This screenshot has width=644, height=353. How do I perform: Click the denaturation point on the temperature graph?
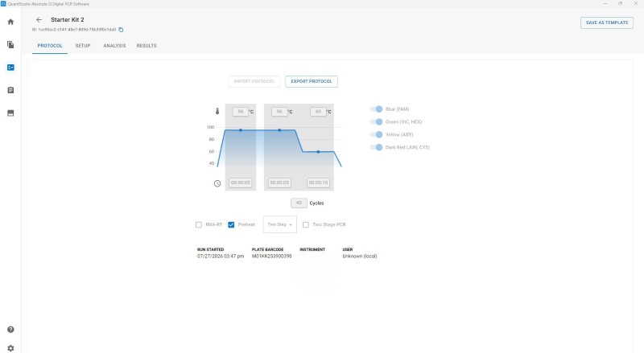click(x=279, y=130)
